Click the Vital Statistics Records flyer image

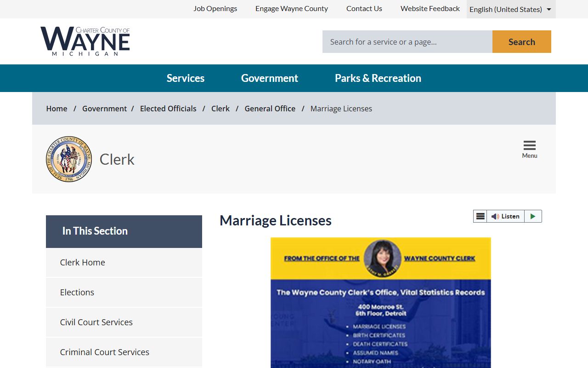[381, 303]
